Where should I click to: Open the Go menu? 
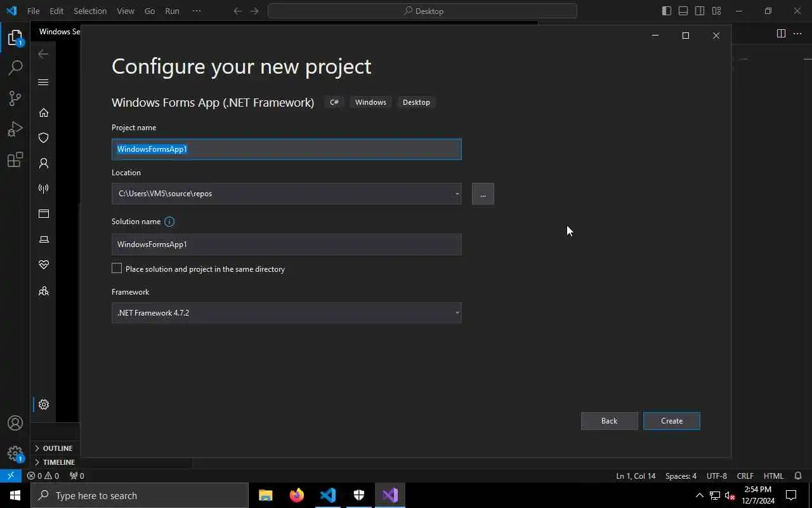150,11
